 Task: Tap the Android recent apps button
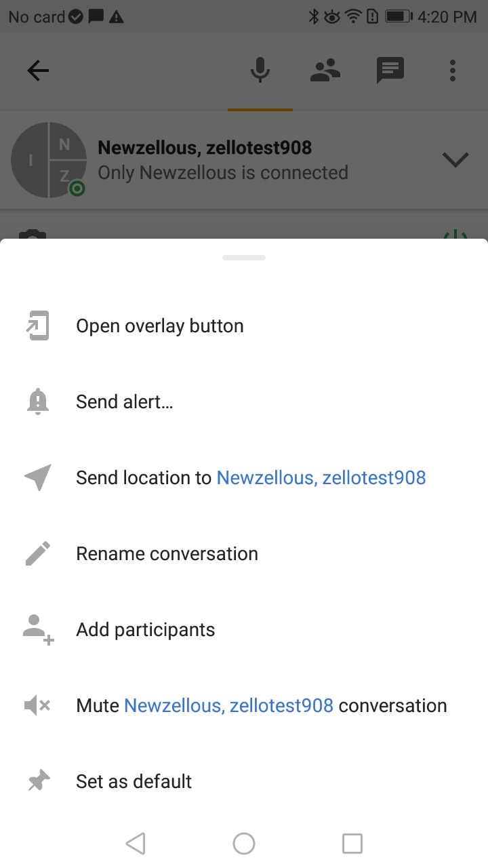352,844
